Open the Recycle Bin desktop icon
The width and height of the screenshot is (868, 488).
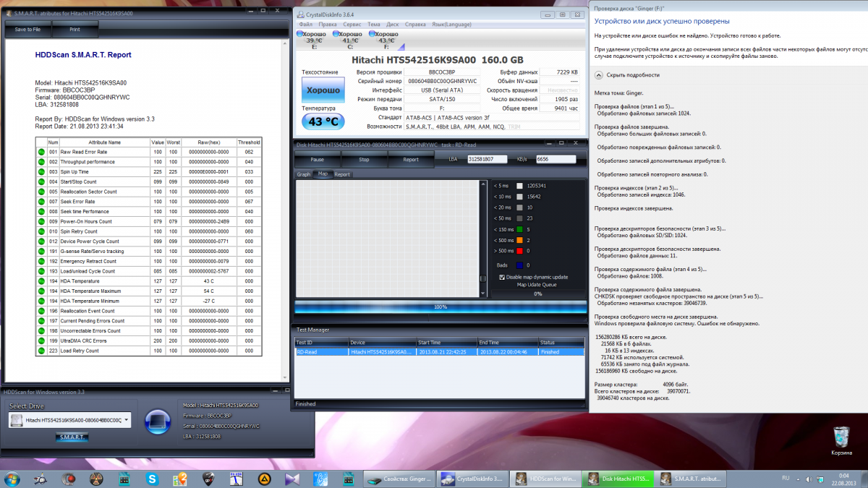tap(841, 441)
